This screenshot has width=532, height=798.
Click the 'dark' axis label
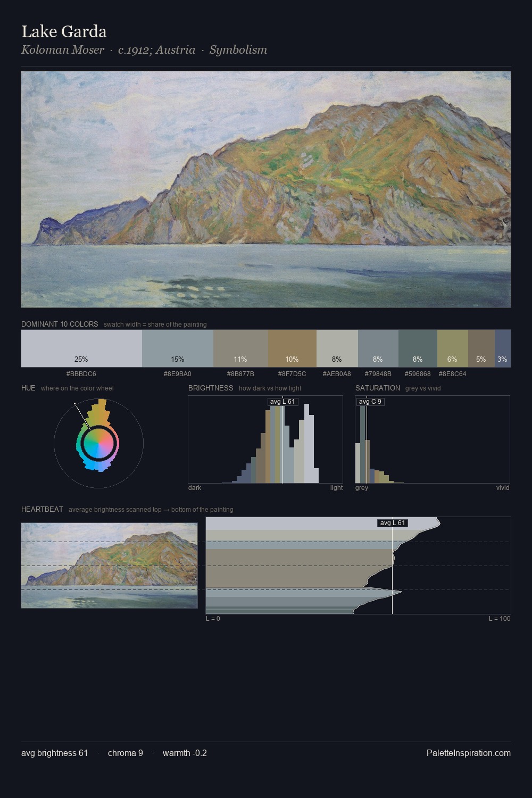click(195, 488)
